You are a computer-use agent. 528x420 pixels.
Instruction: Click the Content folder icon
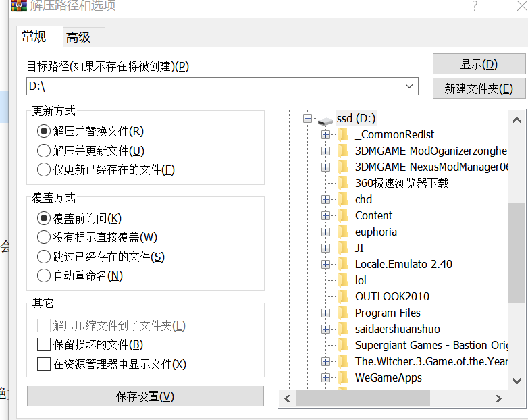[343, 215]
